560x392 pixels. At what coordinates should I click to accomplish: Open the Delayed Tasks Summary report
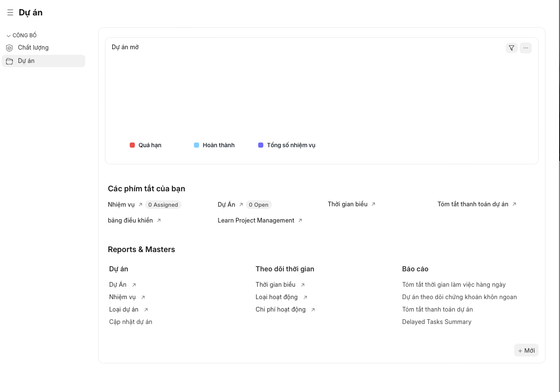click(436, 321)
